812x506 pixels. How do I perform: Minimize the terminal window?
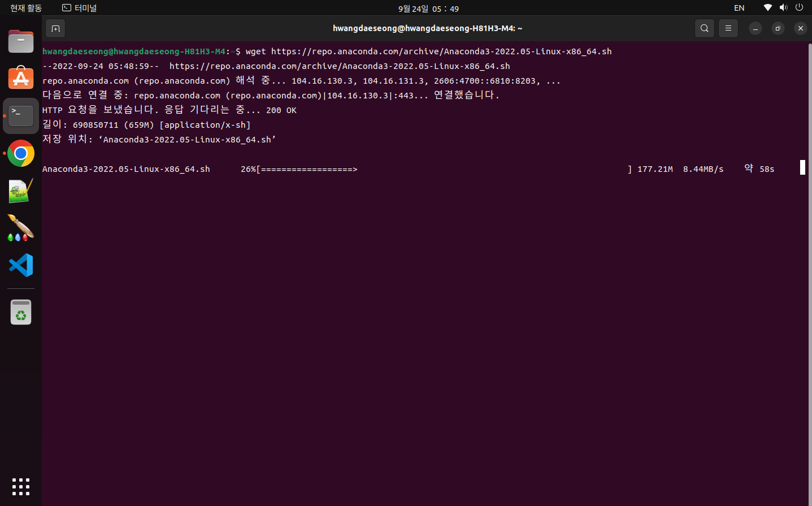click(755, 28)
